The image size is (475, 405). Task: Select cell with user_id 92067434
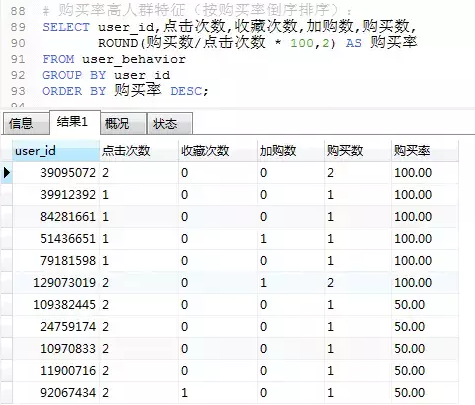(56, 393)
